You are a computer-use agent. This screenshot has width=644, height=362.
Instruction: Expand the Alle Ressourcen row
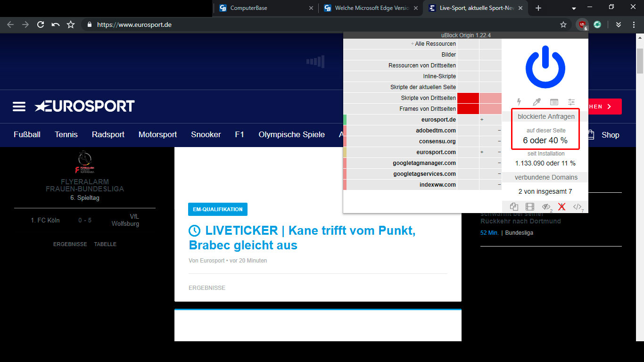433,44
